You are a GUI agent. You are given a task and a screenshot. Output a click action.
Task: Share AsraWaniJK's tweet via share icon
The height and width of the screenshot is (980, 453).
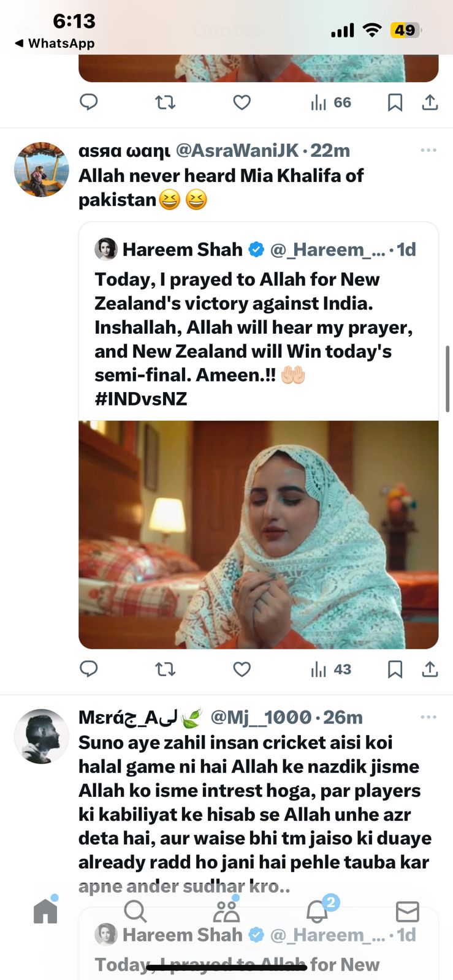(x=430, y=669)
